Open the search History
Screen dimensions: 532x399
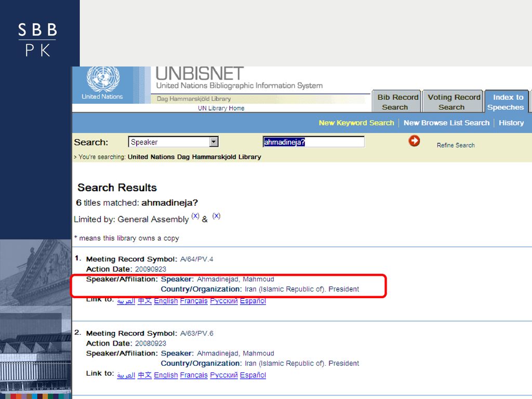point(511,123)
